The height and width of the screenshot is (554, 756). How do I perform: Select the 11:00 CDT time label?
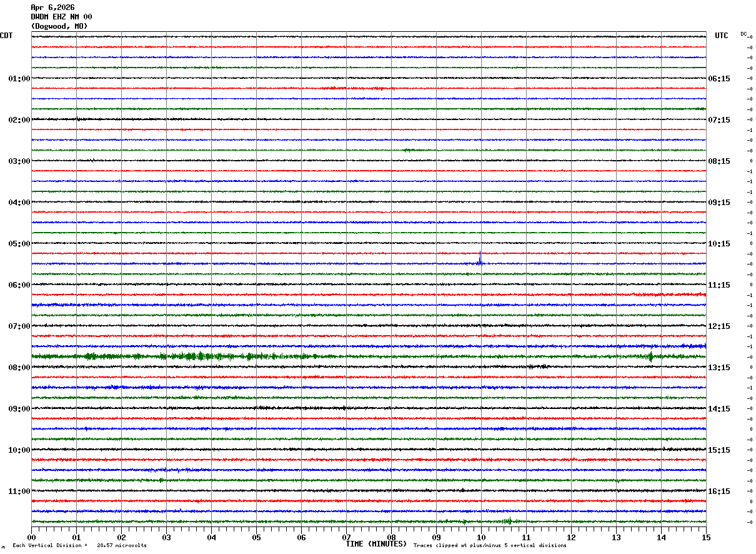[19, 491]
